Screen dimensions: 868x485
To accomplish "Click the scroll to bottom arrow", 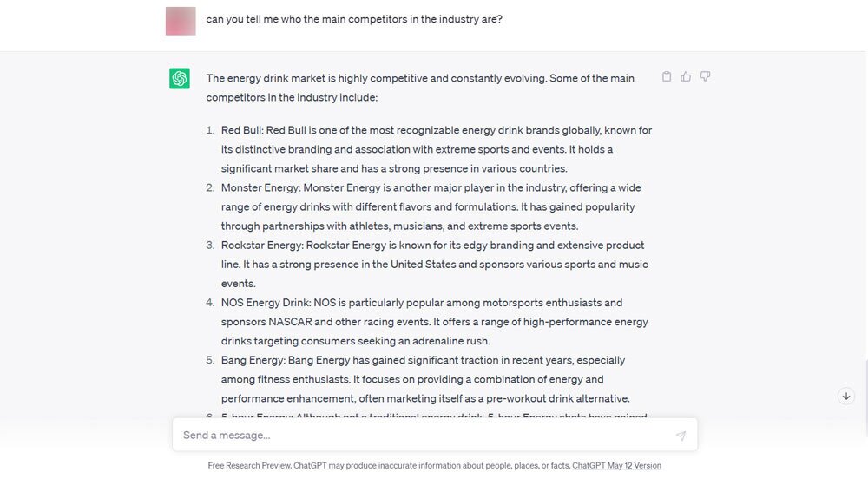I will pyautogui.click(x=846, y=396).
